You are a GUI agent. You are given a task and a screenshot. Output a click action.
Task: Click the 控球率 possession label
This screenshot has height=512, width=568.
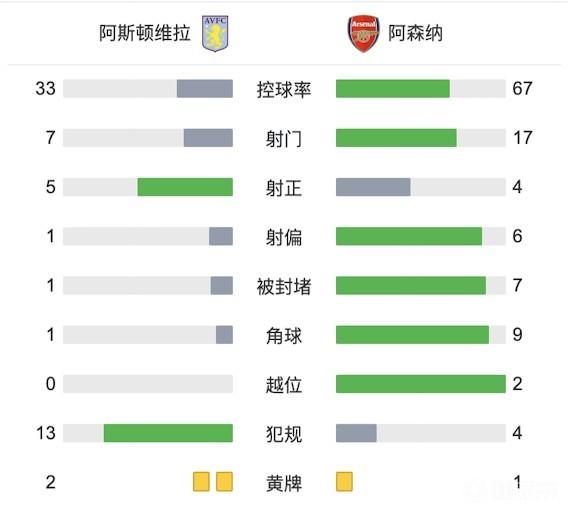click(284, 89)
